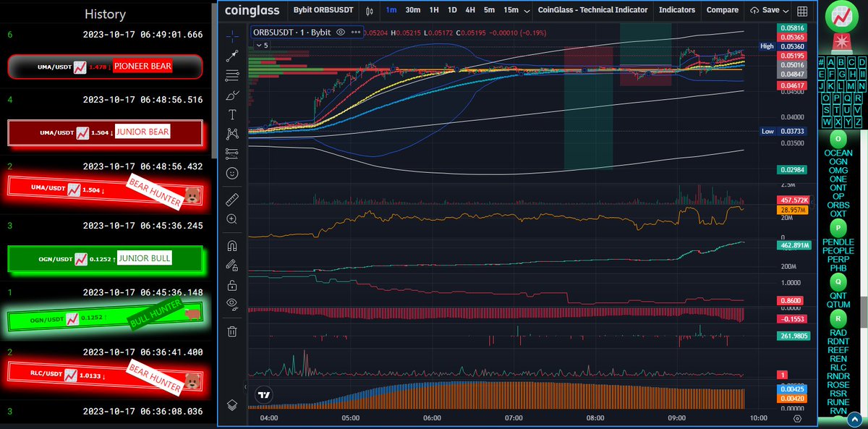
Task: Open the Fibonacci/gann tools group
Action: pyautogui.click(x=232, y=75)
